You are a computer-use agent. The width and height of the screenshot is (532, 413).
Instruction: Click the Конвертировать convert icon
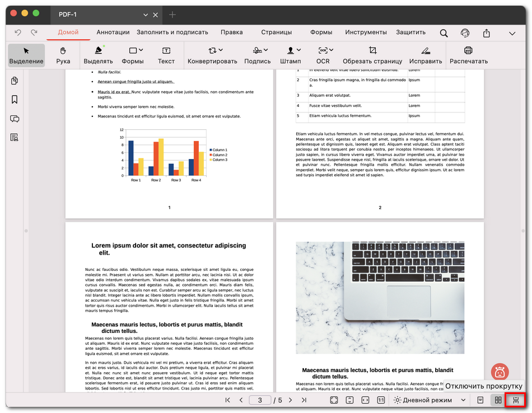click(212, 50)
